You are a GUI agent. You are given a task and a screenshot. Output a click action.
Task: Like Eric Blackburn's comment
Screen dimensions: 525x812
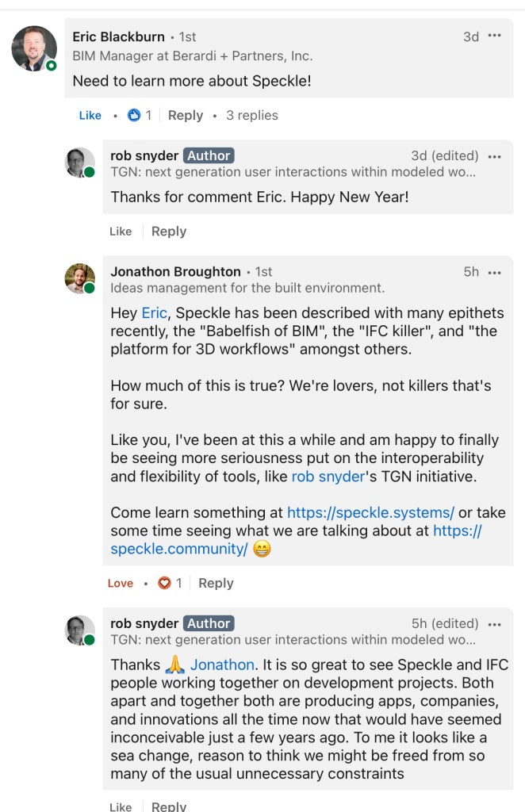[x=90, y=116]
